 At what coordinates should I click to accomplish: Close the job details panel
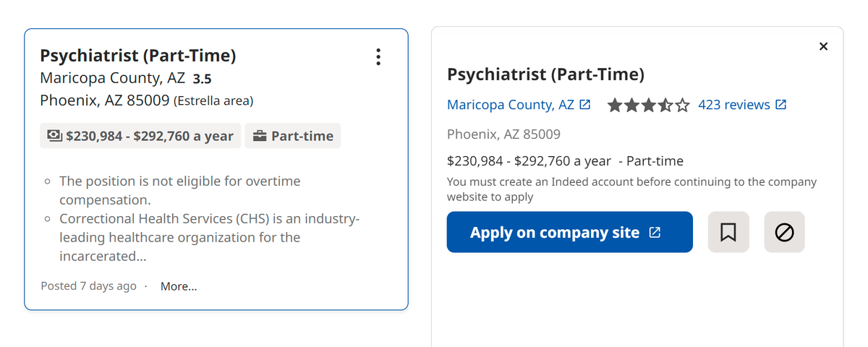[x=823, y=46]
